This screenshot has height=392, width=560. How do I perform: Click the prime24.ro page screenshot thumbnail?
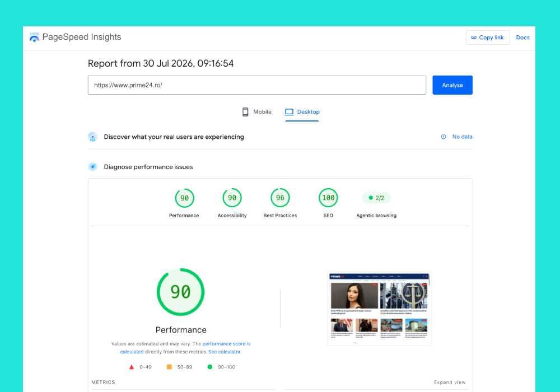point(379,309)
